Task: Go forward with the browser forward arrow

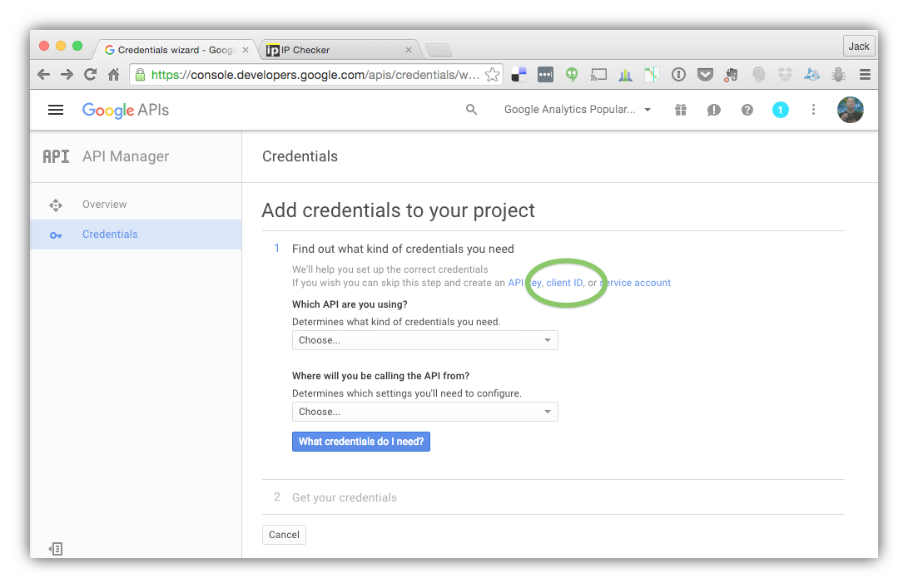Action: (67, 75)
